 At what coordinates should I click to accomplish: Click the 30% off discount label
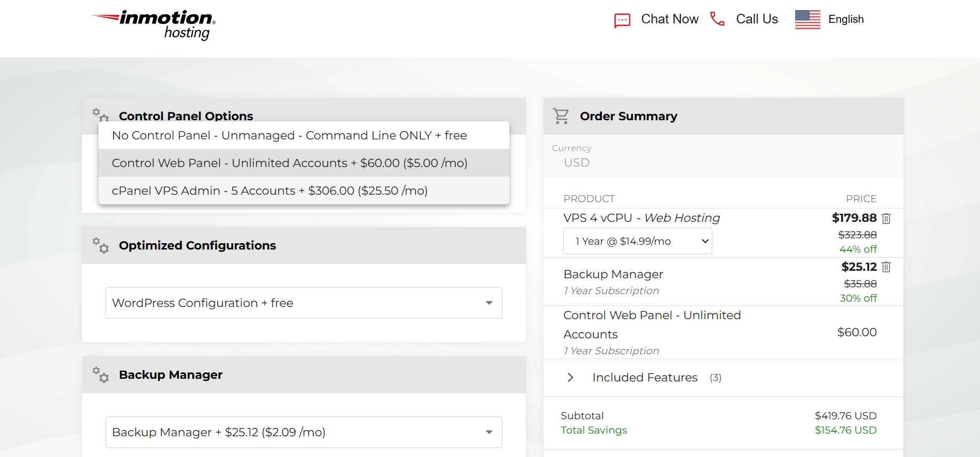858,298
